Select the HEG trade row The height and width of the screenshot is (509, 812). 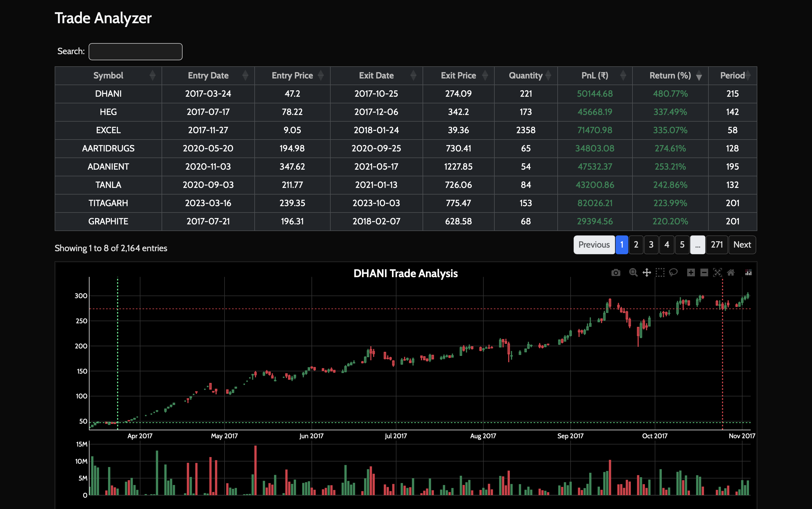(108, 112)
